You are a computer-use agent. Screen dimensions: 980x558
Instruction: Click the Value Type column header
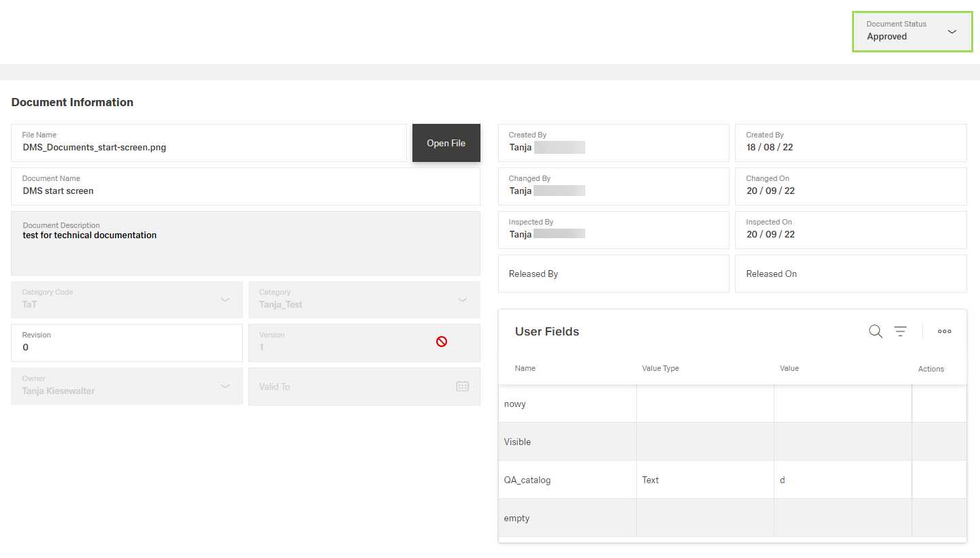(660, 368)
